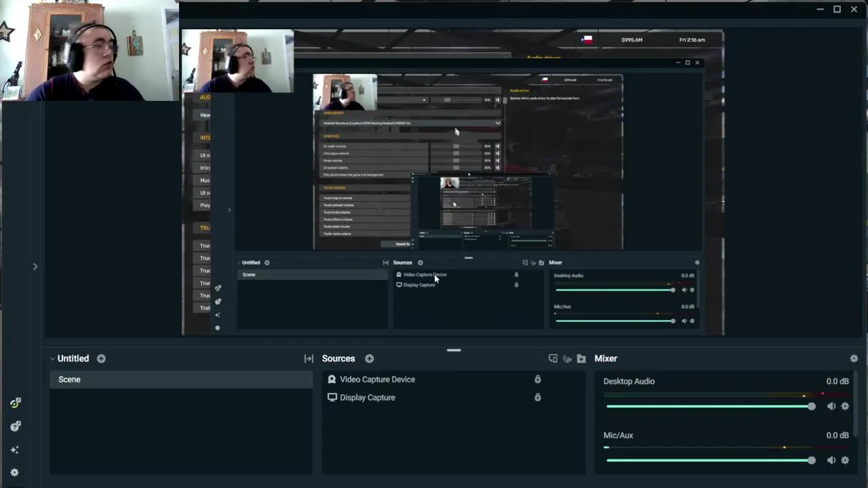Select the Scene row in the mirrored preview
This screenshot has width=868, height=488.
coord(312,274)
